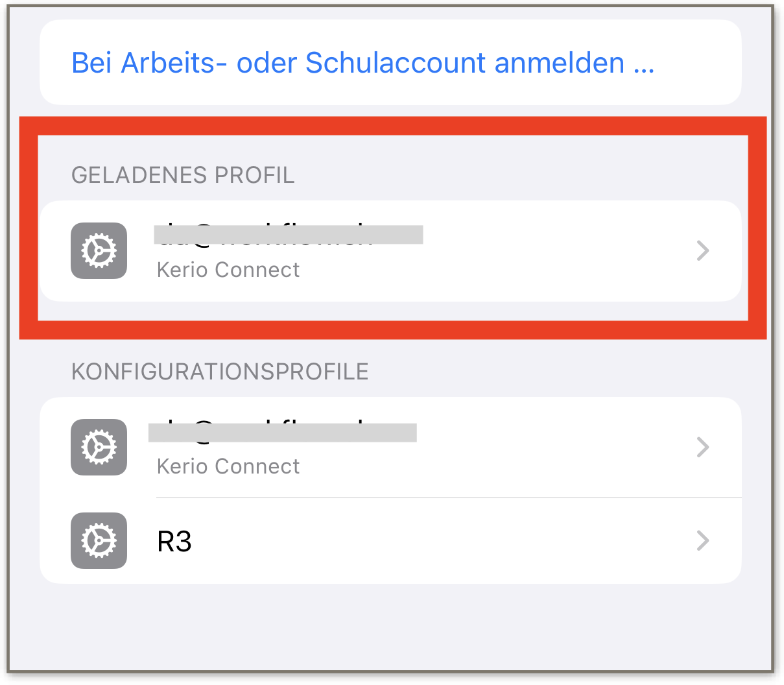The image size is (784, 685).
Task: Open the chevron of the loaded profile row
Action: (703, 250)
